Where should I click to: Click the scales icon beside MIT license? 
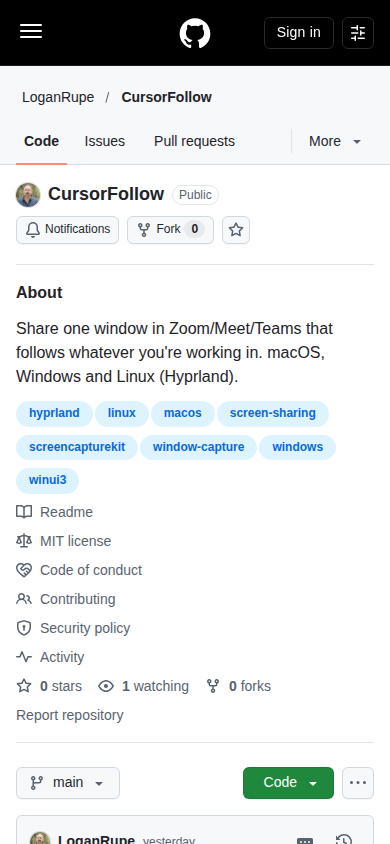(24, 541)
